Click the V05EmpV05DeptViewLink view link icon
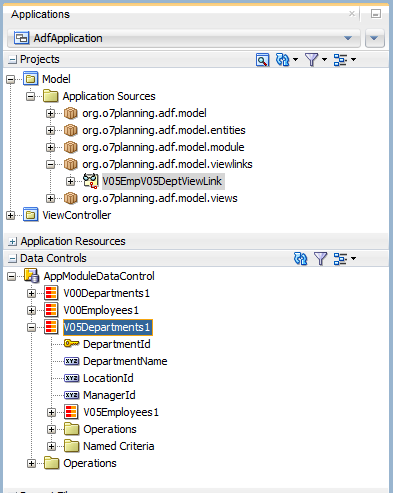Viewport: 393px width, 493px height. (x=90, y=181)
